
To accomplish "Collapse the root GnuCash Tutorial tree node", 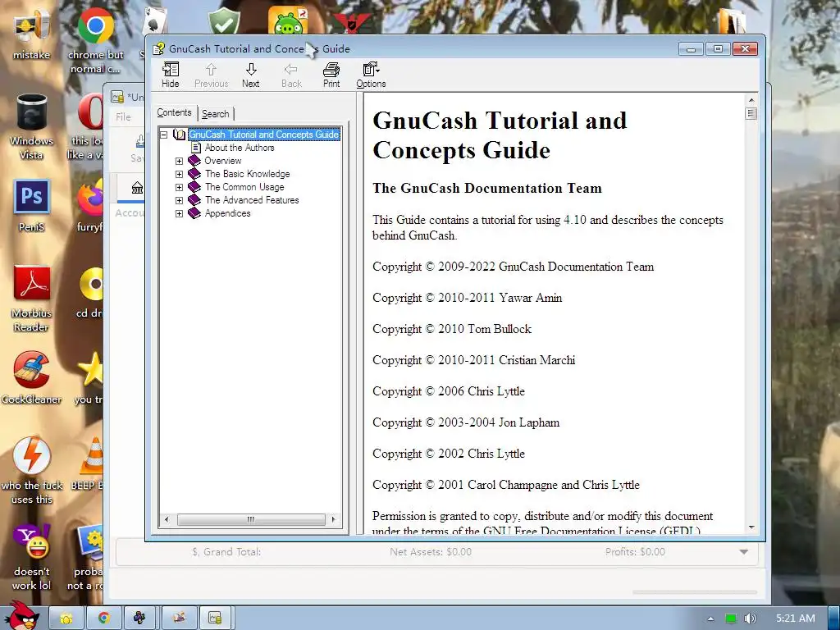I will click(x=164, y=135).
